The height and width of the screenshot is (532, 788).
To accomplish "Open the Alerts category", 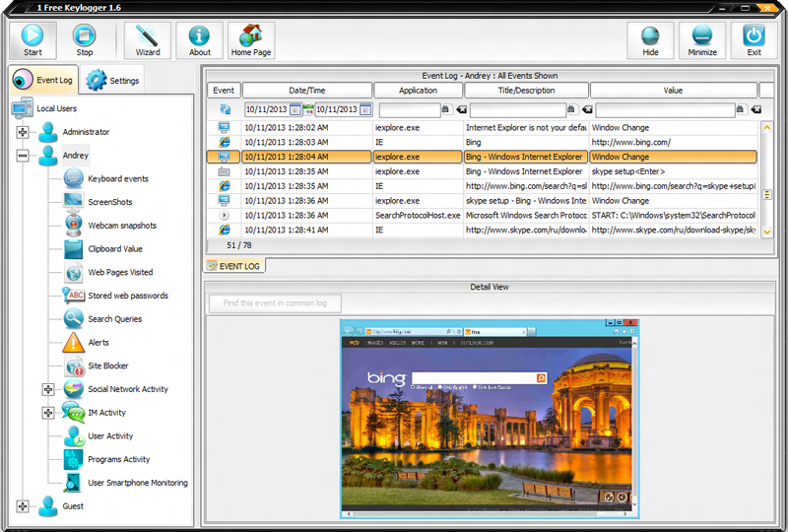I will pos(98,343).
